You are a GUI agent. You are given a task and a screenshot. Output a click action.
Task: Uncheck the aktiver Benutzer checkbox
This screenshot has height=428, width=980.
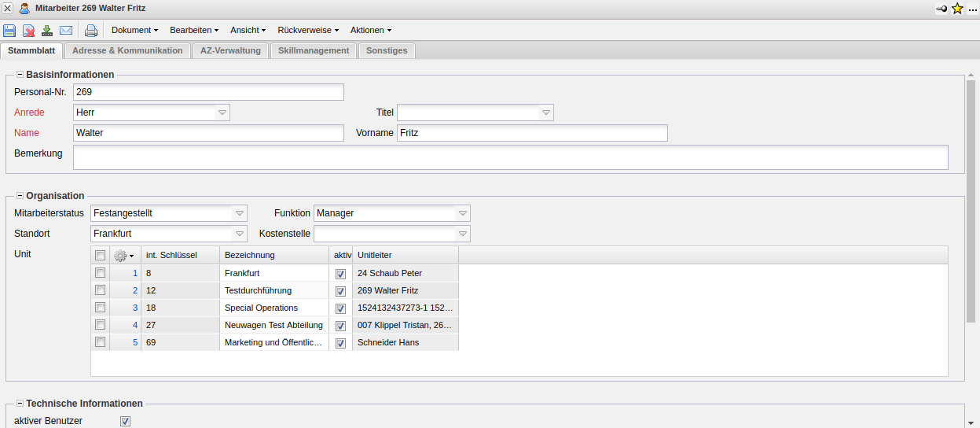pyautogui.click(x=125, y=421)
